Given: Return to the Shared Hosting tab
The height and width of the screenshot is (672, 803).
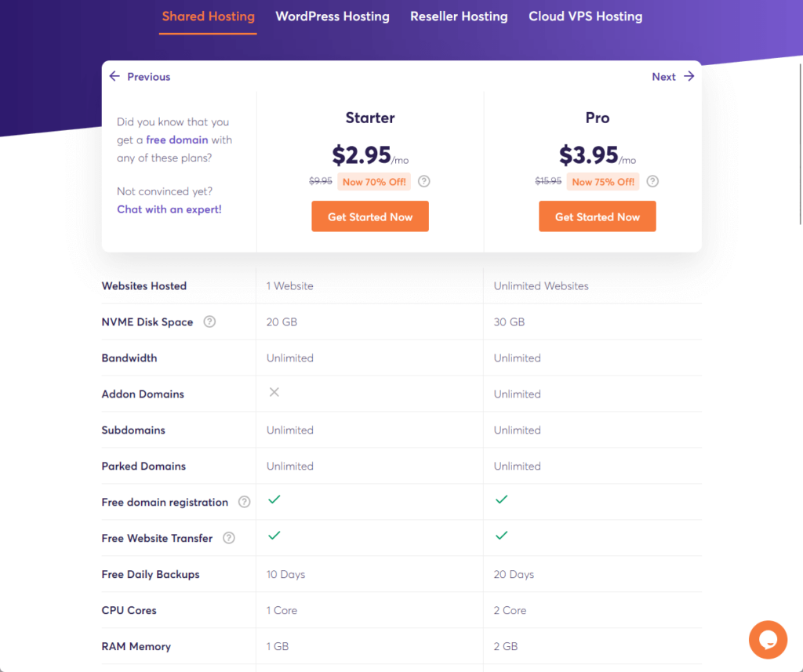Looking at the screenshot, I should click(207, 16).
